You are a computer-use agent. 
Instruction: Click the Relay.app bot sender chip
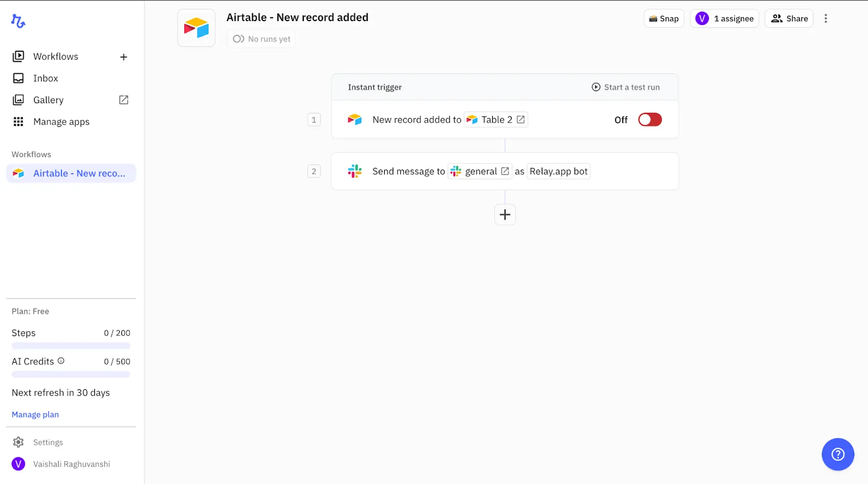[558, 171]
